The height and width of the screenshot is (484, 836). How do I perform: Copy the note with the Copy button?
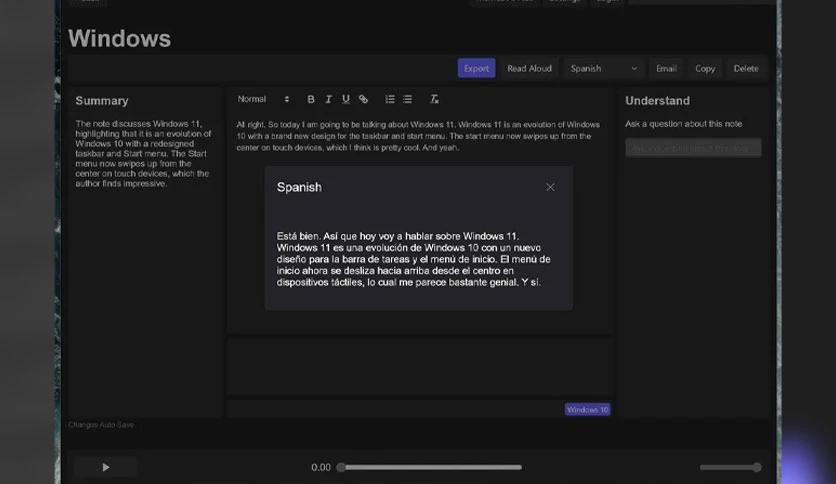tap(705, 68)
